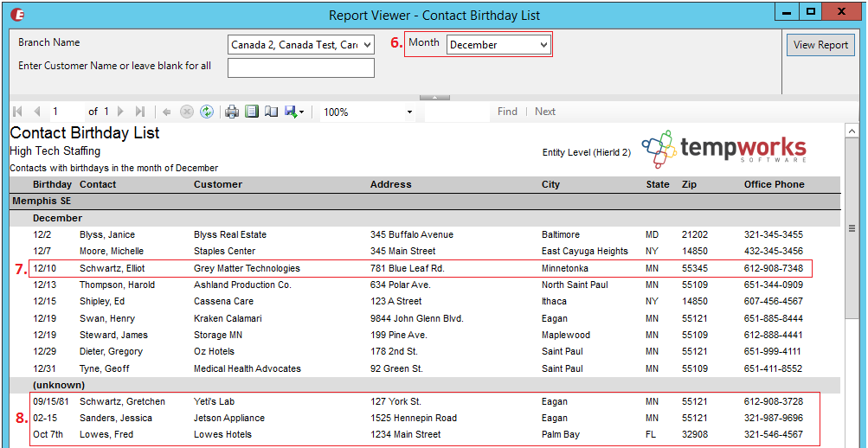Viewport: 868px width, 448px height.
Task: Click the vertical scrollbar thumb
Action: [852, 228]
